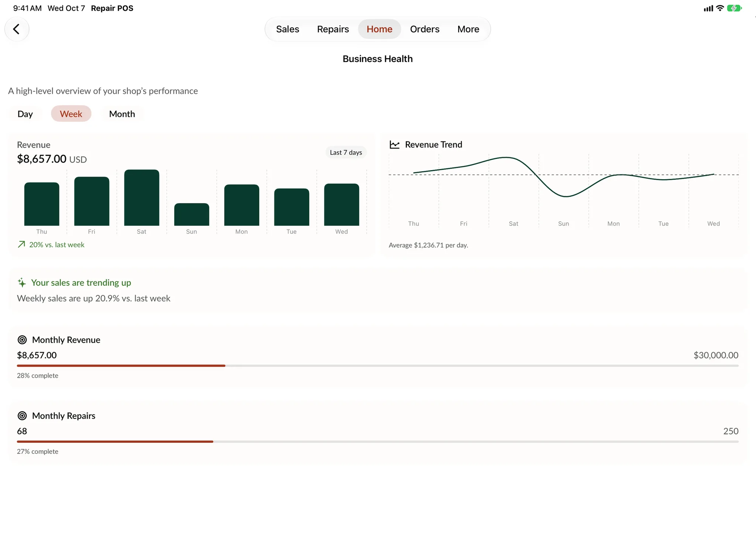Select the Home tab

[379, 29]
